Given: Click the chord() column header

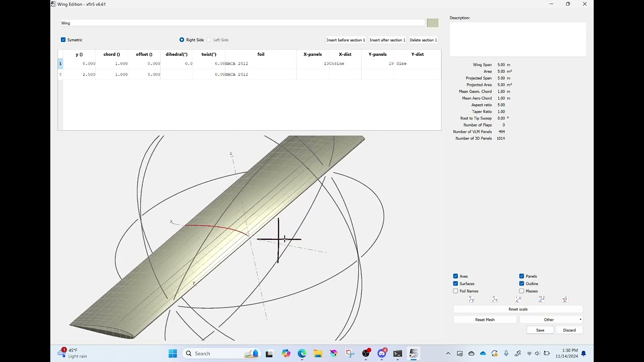Looking at the screenshot, I should [x=112, y=54].
